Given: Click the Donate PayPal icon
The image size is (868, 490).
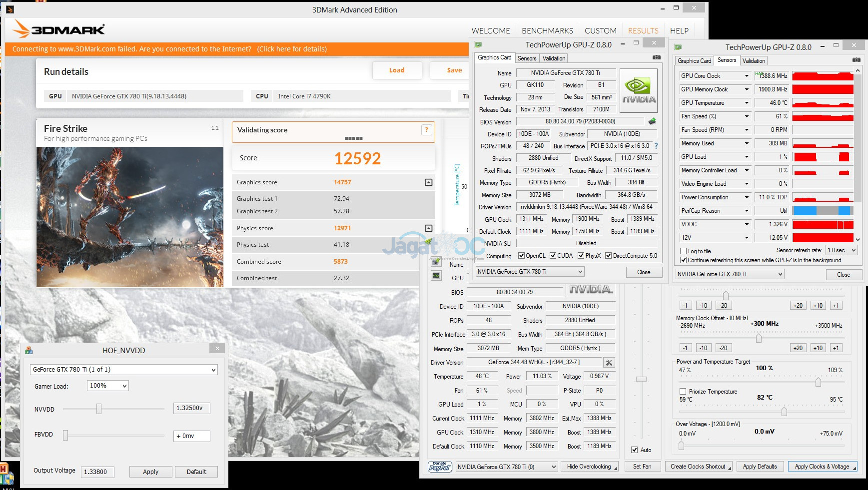Looking at the screenshot, I should pos(440,467).
